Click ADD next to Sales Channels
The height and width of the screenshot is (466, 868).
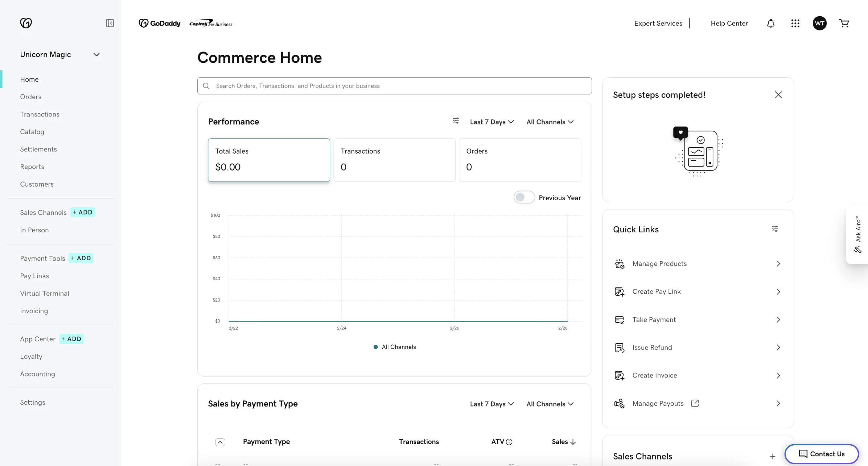83,212
